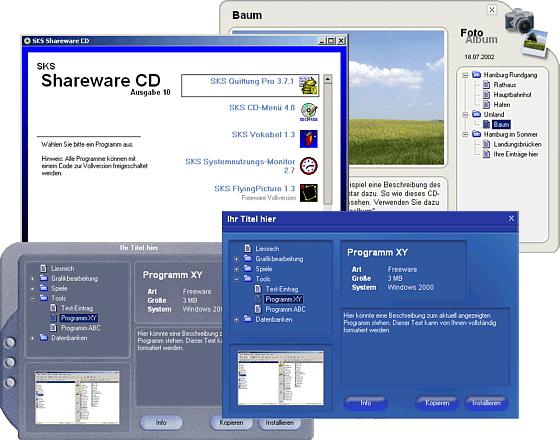This screenshot has width=560, height=440.
Task: Click the Spiele folder icon in the blue window
Action: click(248, 268)
